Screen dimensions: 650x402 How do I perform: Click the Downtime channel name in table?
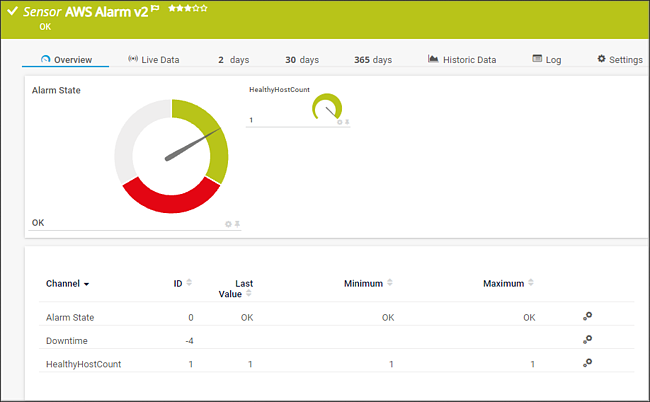tap(67, 341)
